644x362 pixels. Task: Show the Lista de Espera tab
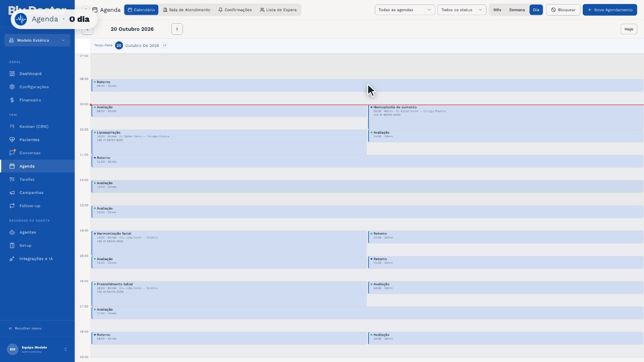pyautogui.click(x=278, y=10)
